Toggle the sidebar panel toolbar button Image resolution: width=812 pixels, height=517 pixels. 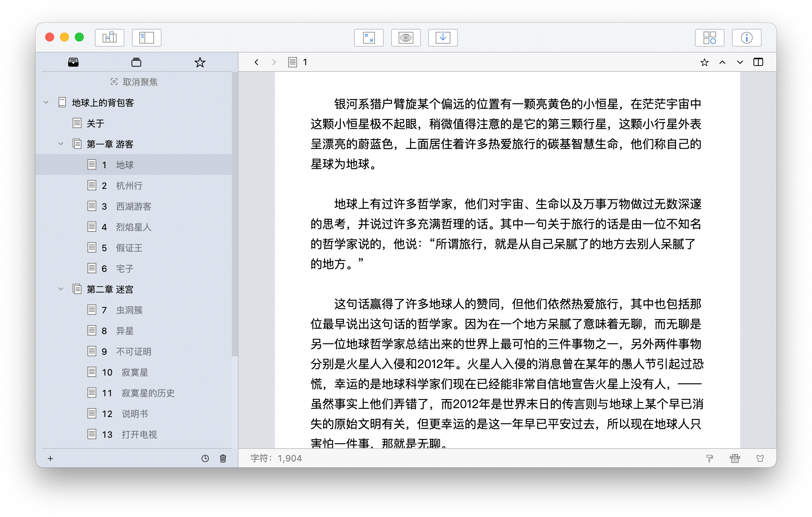146,37
